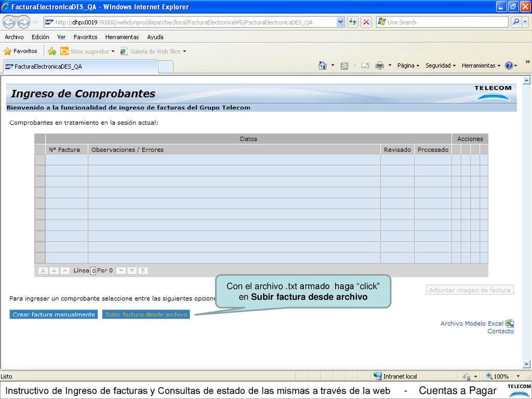Image resolution: width=532 pixels, height=399 pixels.
Task: Open the Archivo menu
Action: point(14,37)
